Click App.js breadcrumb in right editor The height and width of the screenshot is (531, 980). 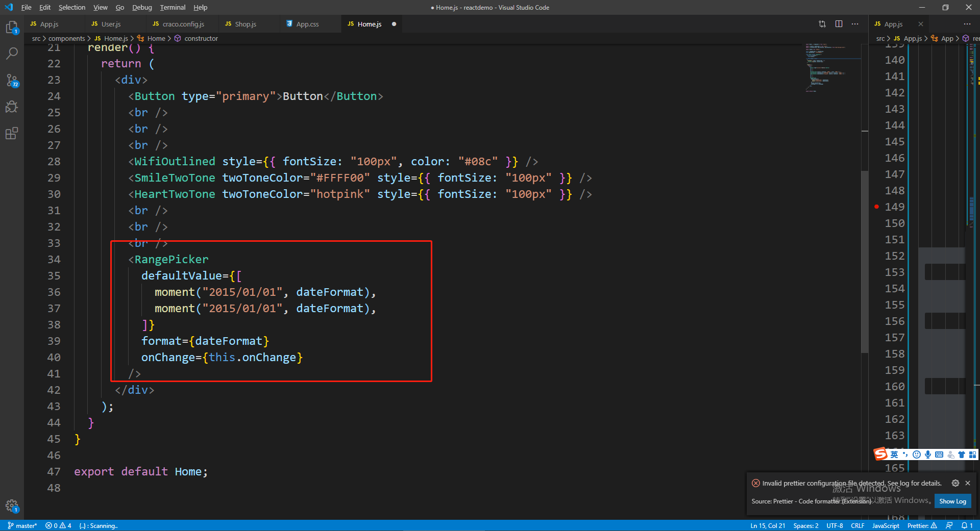click(x=908, y=39)
